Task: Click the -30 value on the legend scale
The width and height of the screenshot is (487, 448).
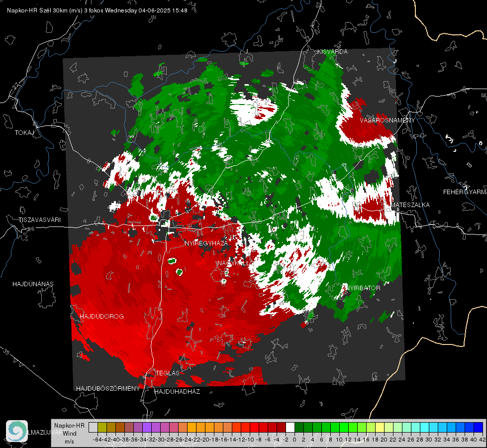Action: click(x=160, y=440)
